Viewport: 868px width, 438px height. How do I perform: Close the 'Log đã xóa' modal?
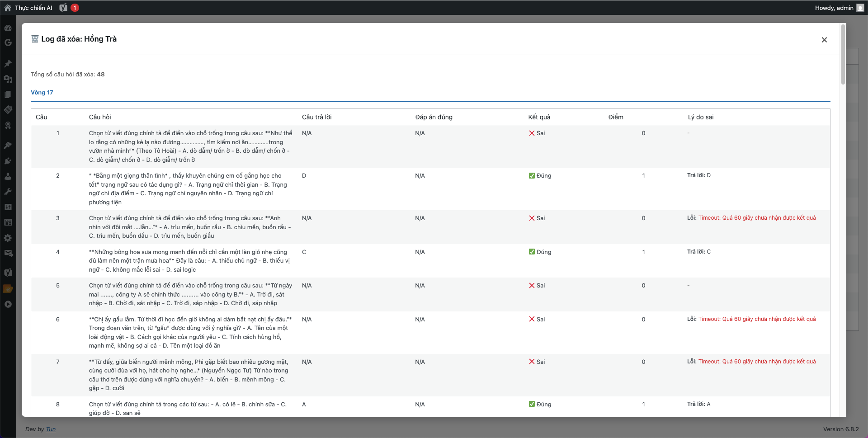coord(824,40)
